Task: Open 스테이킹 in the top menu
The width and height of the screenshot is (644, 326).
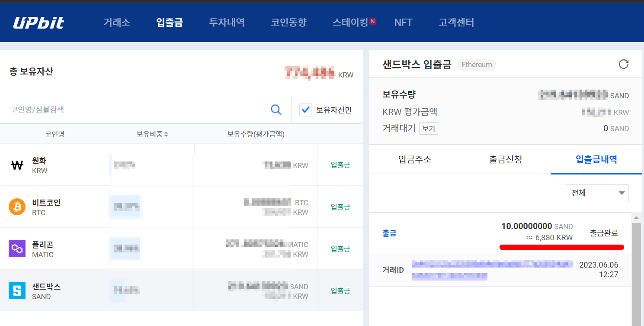Action: tap(350, 23)
